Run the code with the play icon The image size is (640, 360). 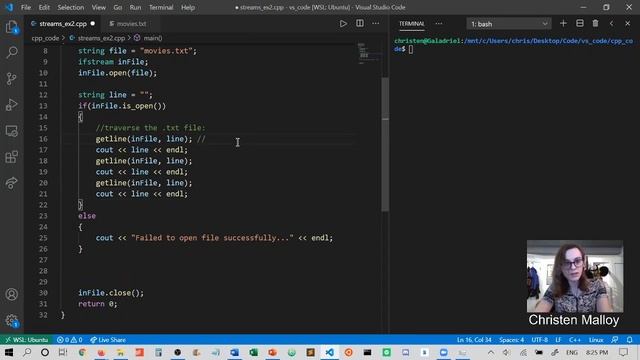343,24
